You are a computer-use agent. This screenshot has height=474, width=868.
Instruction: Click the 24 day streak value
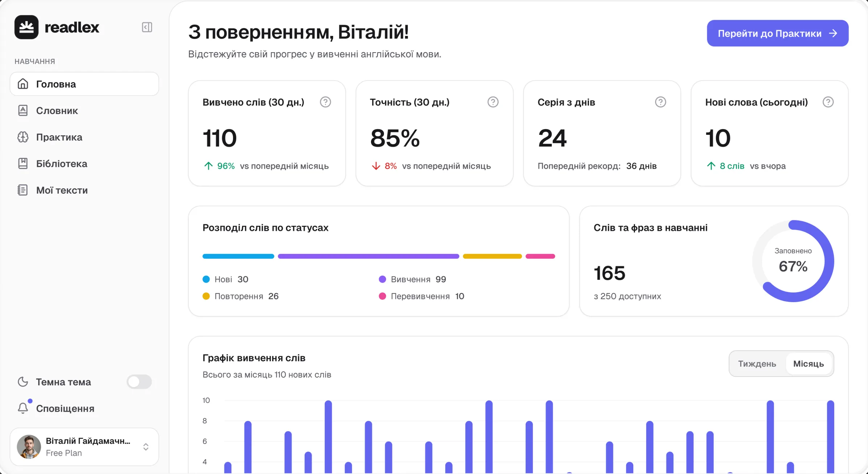click(x=552, y=138)
